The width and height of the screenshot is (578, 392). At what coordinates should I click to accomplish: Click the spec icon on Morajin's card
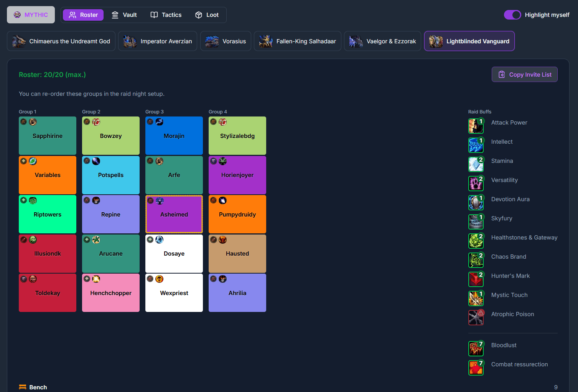[x=160, y=122]
